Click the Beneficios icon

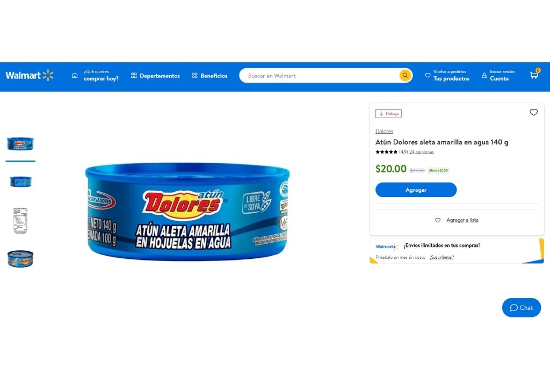tap(194, 75)
